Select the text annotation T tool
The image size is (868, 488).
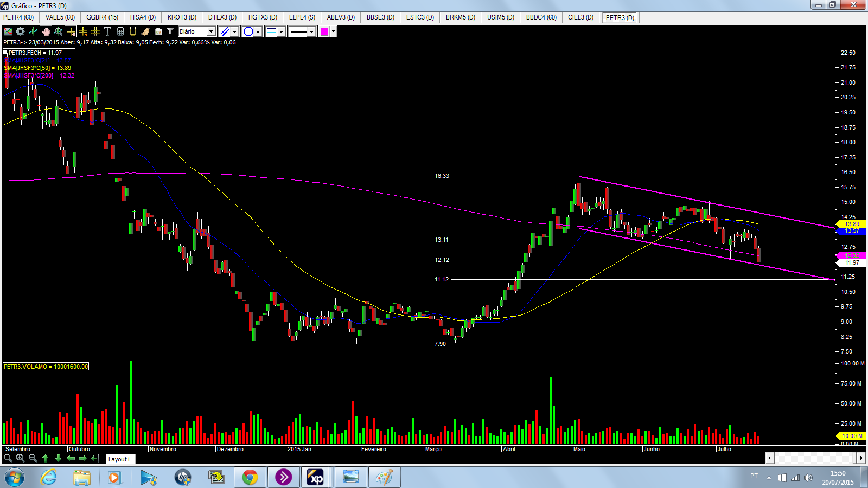point(107,31)
